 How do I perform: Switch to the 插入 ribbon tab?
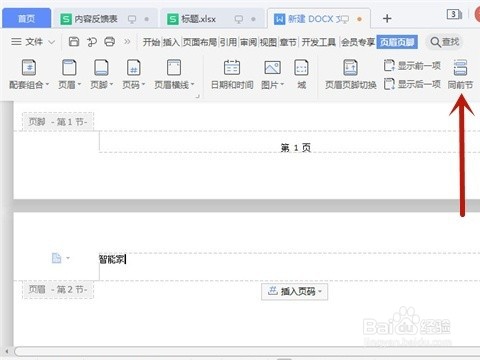click(x=171, y=42)
